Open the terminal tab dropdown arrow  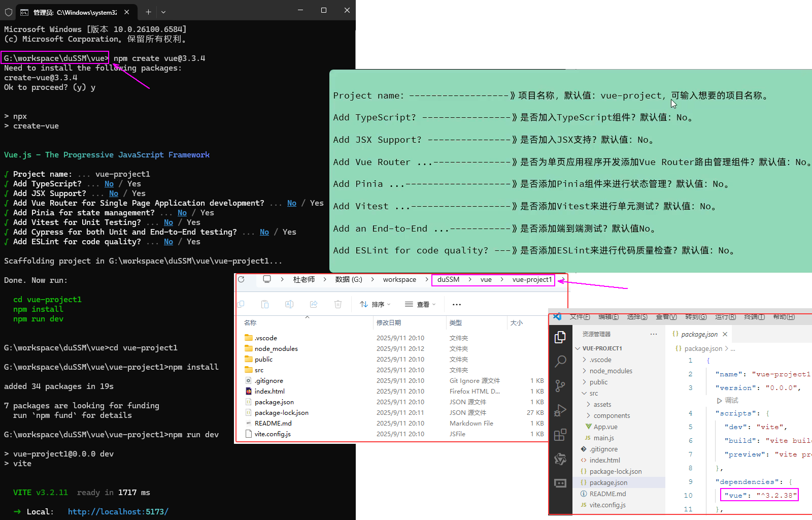[163, 12]
